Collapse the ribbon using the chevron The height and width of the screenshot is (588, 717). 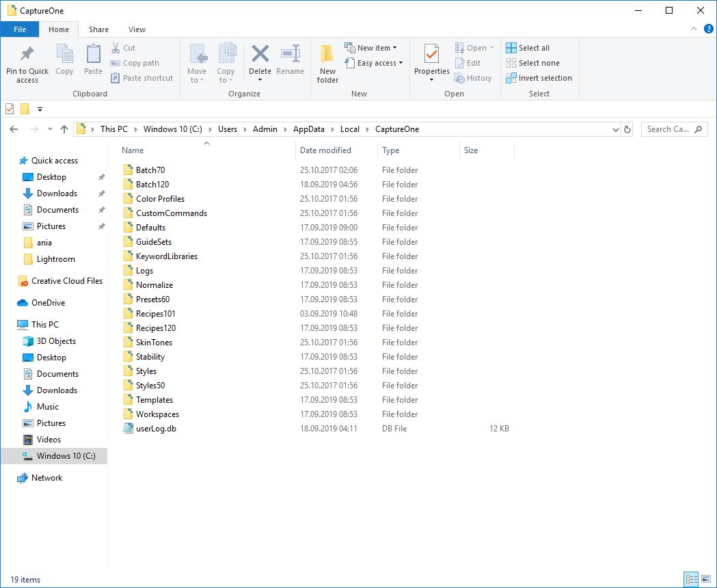pos(693,29)
